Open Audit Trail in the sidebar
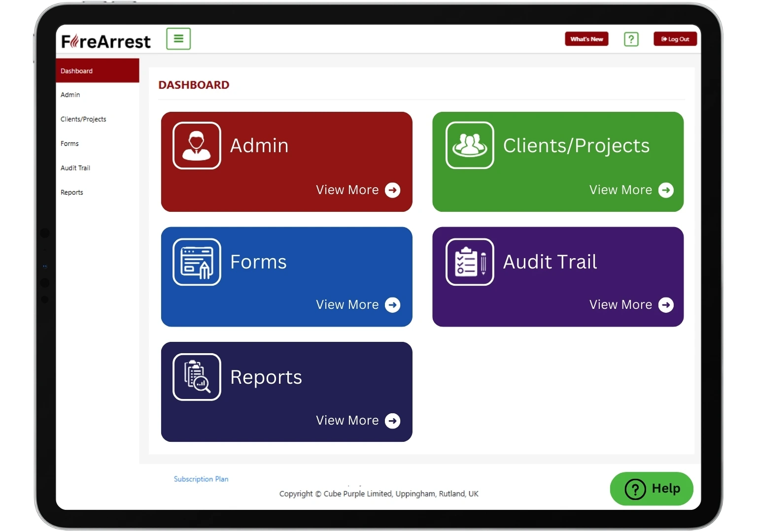Viewport: 757px width, 532px height. 75,168
